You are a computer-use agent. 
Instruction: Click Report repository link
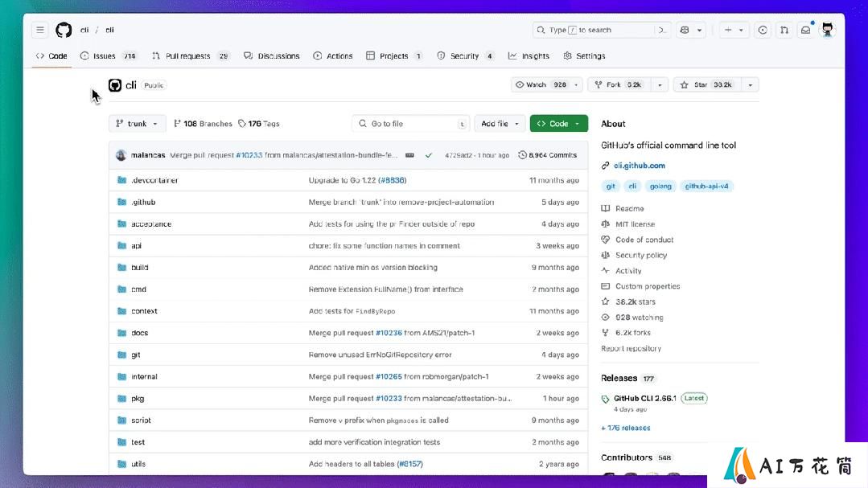pos(631,349)
